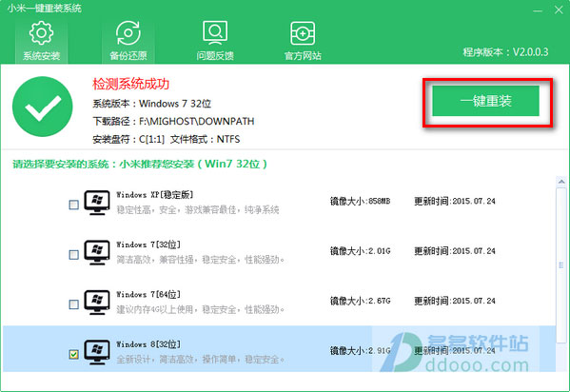Click the text '镜像大小:2.01G'
The image size is (570, 392).
[360, 251]
